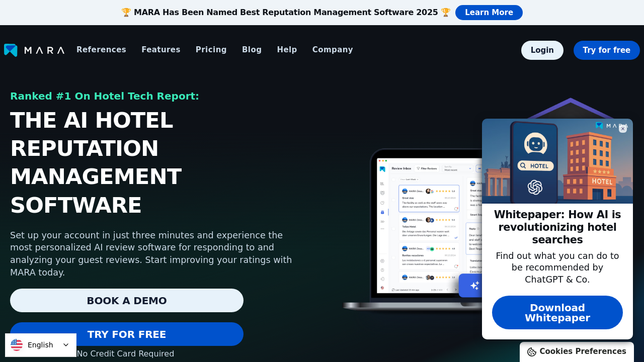
Task: Click the Learn More button in the banner
Action: [x=489, y=12]
